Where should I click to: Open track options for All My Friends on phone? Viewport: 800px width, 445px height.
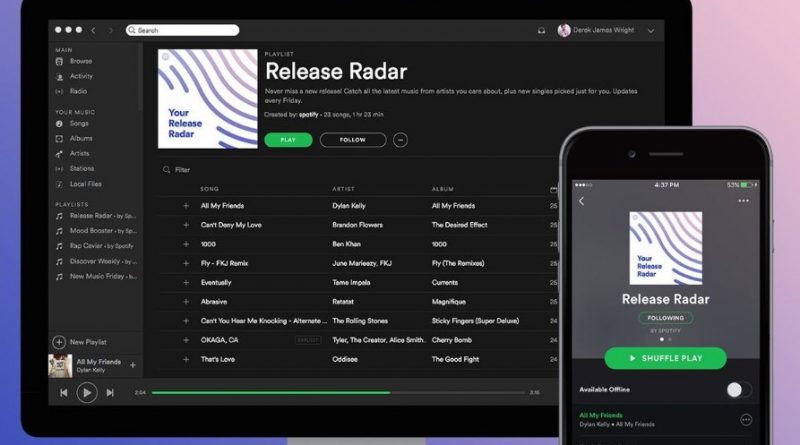coord(745,420)
